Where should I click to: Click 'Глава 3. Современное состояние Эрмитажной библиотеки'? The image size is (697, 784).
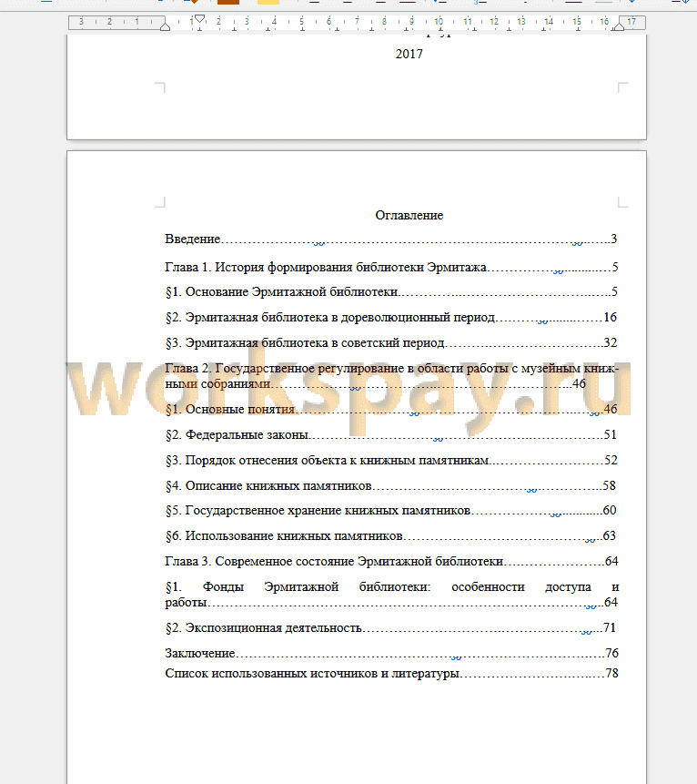click(x=391, y=561)
